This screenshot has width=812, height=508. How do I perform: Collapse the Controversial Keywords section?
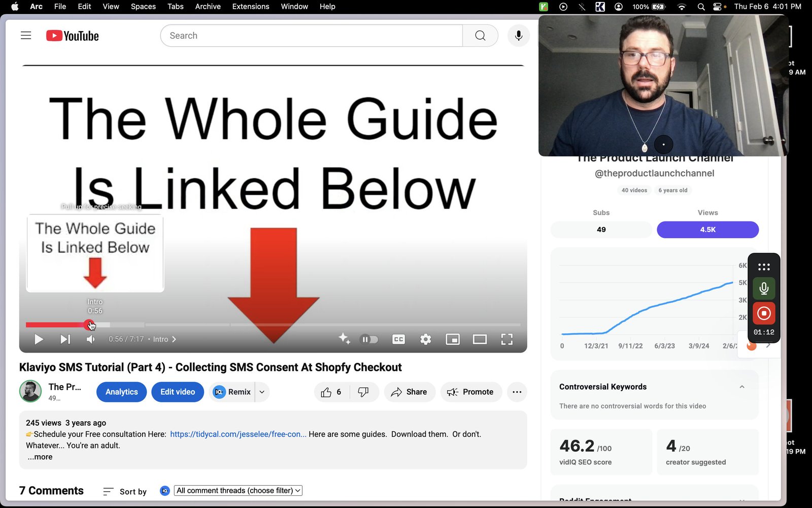point(742,387)
